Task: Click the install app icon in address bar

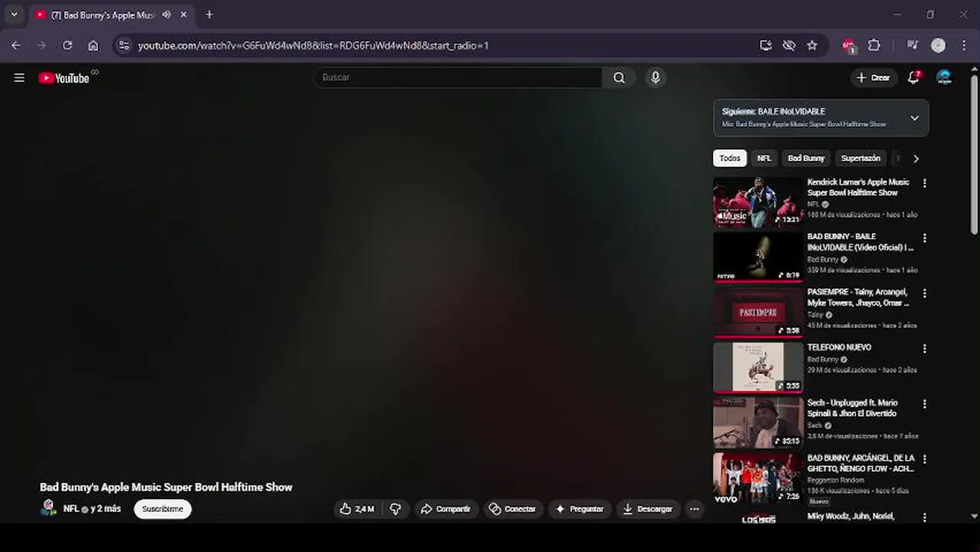Action: tap(765, 45)
